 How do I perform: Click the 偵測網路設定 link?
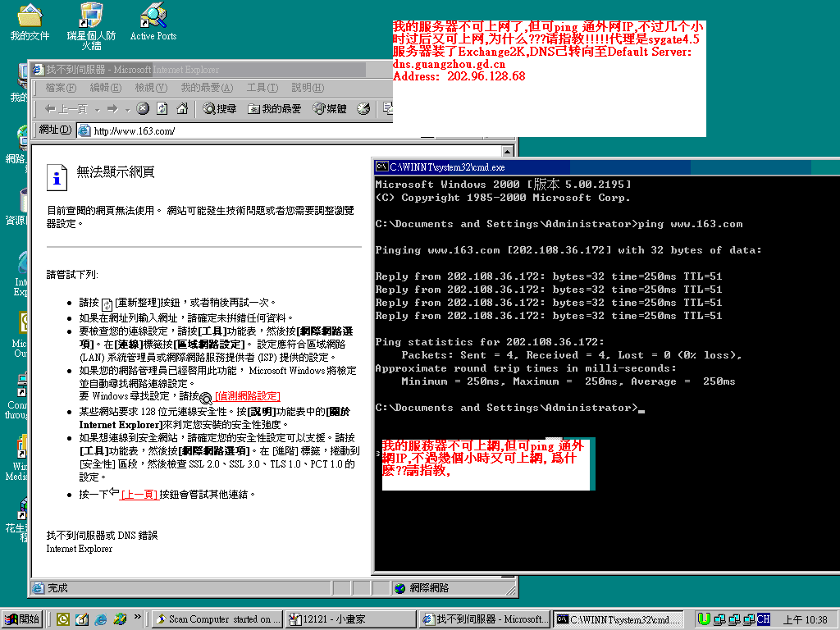[x=247, y=396]
